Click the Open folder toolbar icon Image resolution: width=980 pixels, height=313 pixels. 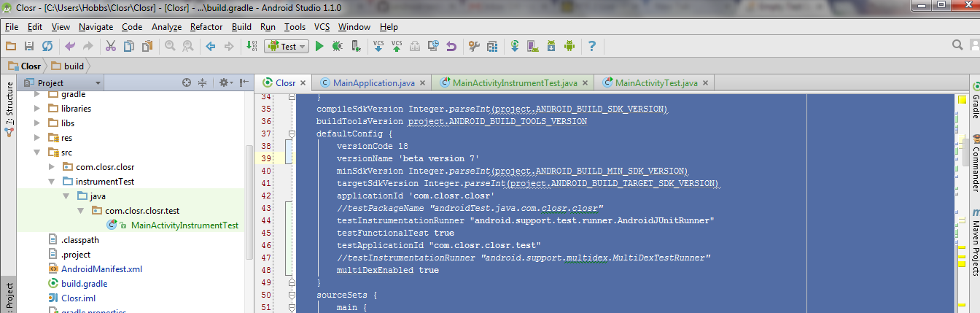click(x=11, y=46)
